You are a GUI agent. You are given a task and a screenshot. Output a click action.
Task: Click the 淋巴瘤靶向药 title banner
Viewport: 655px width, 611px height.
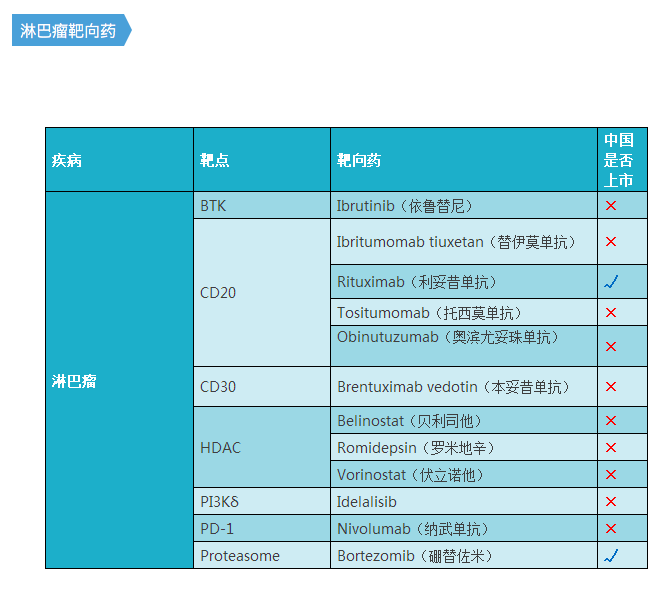click(71, 30)
